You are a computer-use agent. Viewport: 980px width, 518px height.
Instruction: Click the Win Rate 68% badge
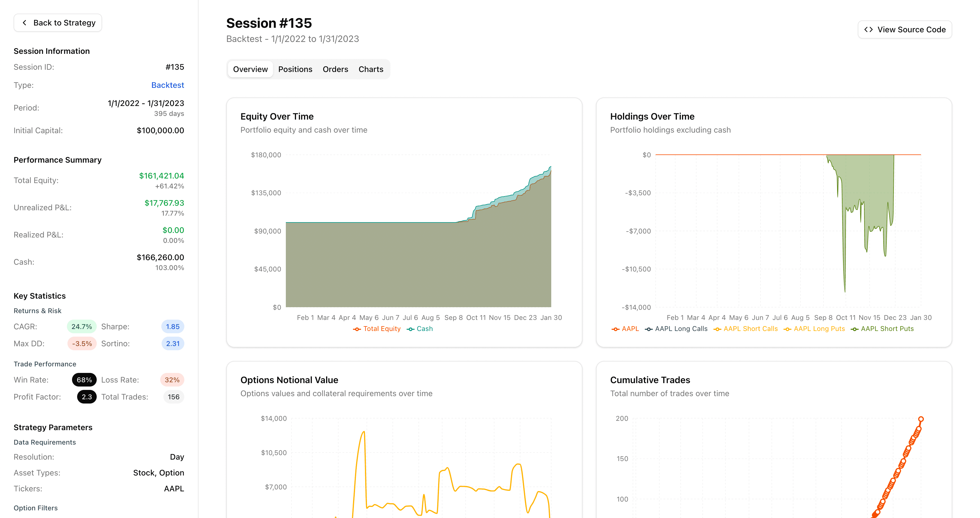84,380
